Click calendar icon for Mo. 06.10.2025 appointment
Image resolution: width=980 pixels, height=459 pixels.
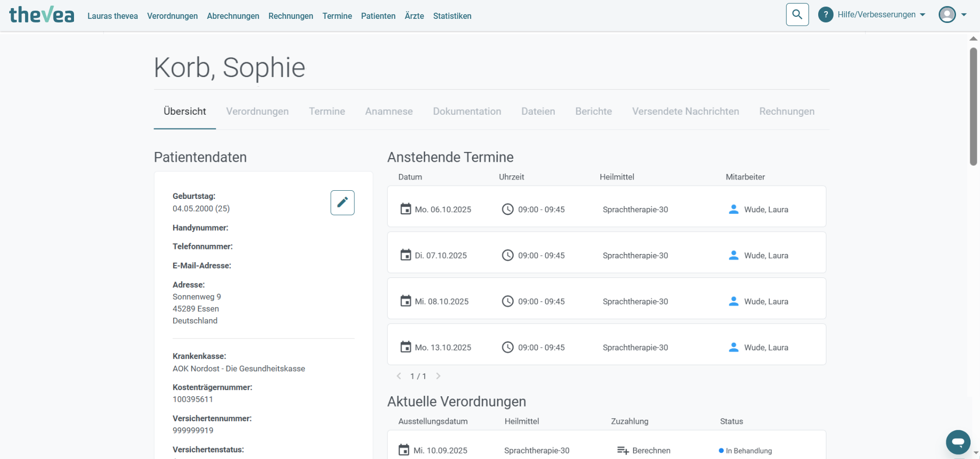coord(406,209)
